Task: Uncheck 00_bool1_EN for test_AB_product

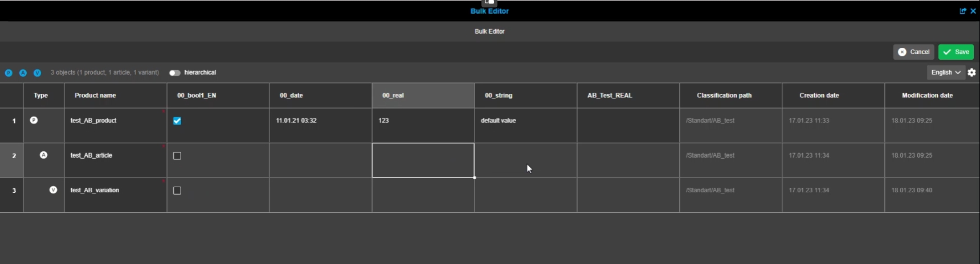Action: [x=177, y=121]
